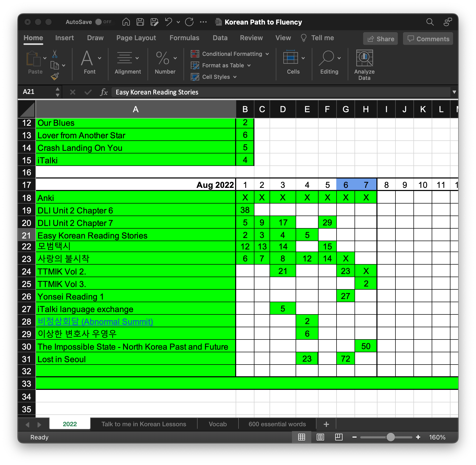
Task: Click the 160% zoom level
Action: tap(437, 437)
